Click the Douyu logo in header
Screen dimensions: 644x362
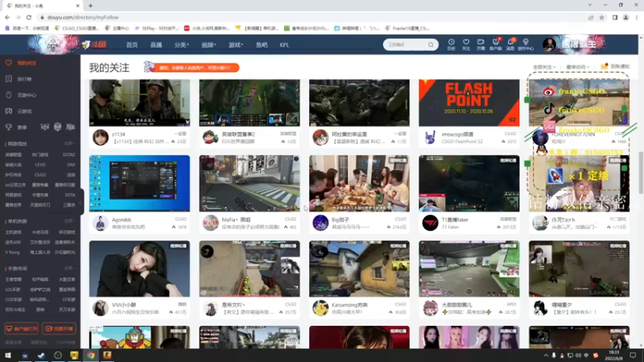(94, 44)
